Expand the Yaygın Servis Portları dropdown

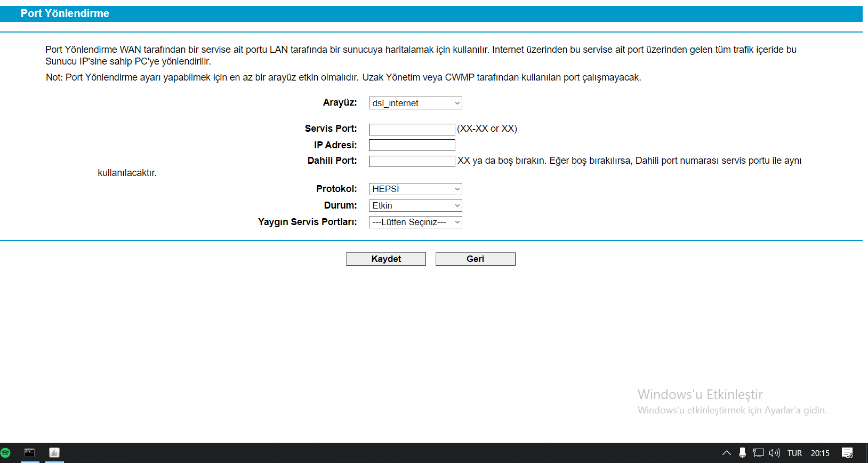415,222
